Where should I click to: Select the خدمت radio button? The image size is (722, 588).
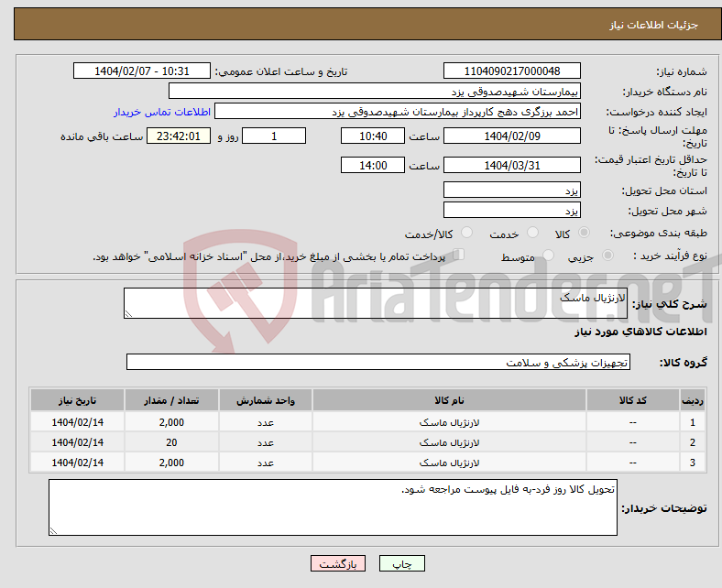tap(532, 233)
